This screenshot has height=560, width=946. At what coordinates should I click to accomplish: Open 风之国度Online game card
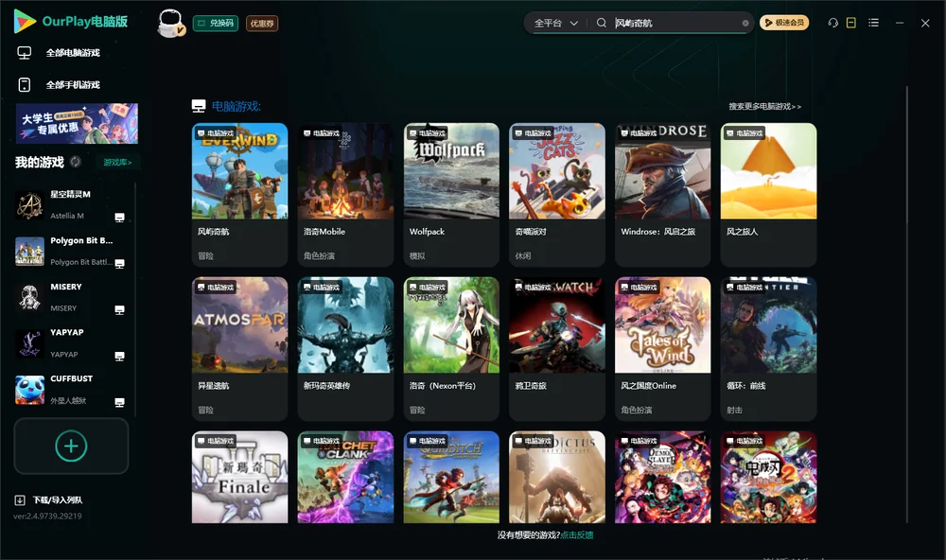coord(662,349)
